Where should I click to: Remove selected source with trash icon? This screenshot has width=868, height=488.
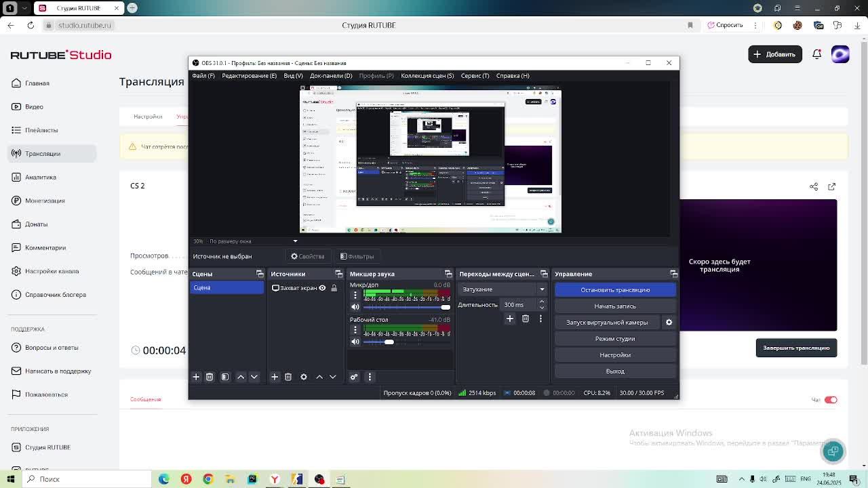pyautogui.click(x=288, y=377)
